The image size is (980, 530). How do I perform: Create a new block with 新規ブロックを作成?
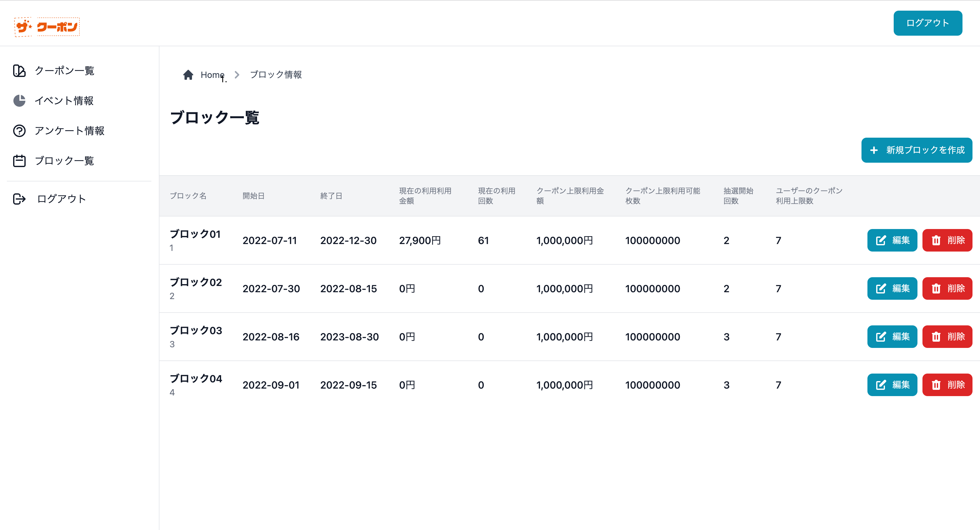pyautogui.click(x=917, y=150)
